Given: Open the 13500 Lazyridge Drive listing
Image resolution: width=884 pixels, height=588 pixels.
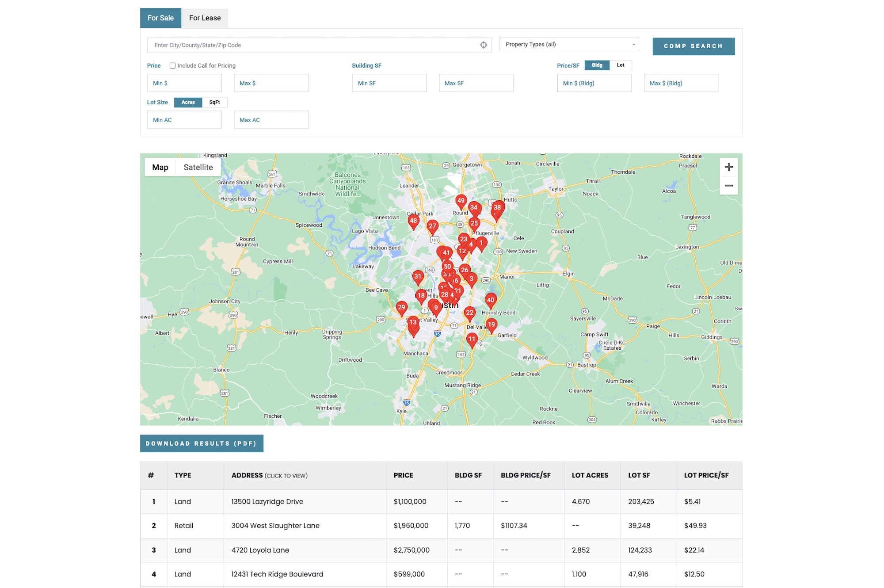Looking at the screenshot, I should tap(267, 501).
